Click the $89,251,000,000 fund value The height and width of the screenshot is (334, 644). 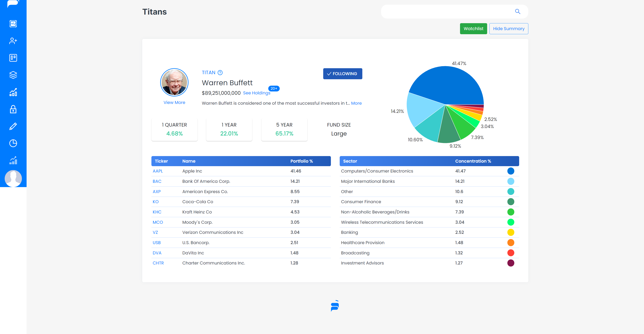tap(221, 93)
